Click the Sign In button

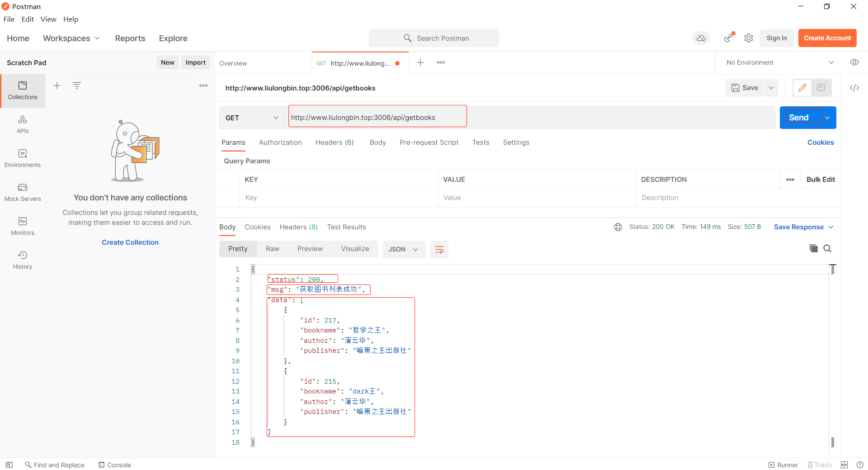tap(777, 38)
